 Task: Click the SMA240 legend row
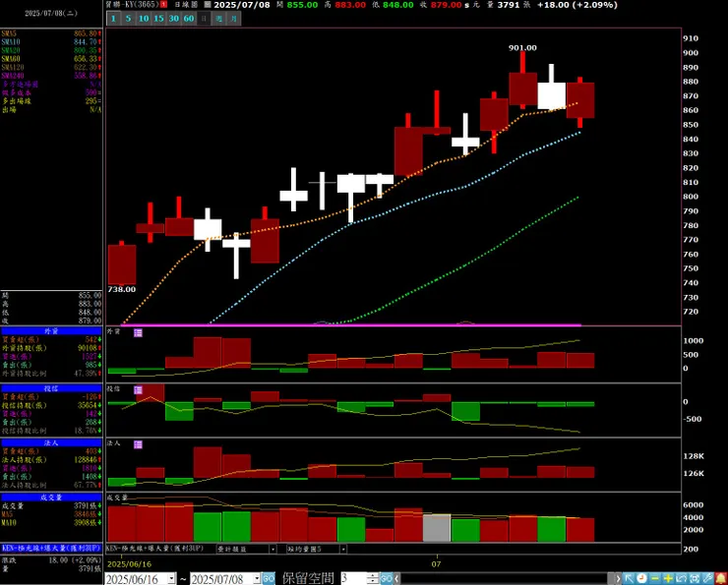pyautogui.click(x=51, y=76)
